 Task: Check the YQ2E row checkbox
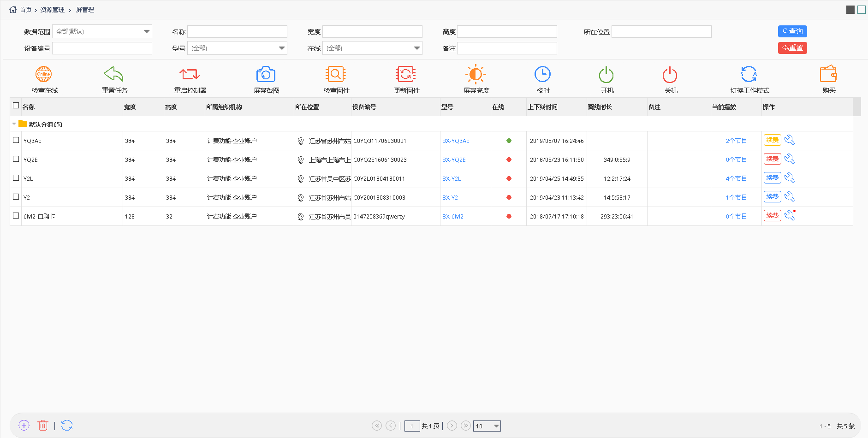(16, 159)
